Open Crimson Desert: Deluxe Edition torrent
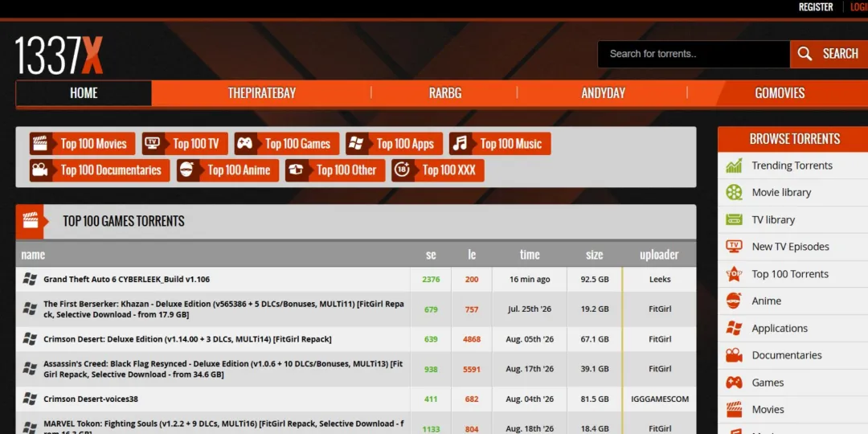The height and width of the screenshot is (434, 868). [x=187, y=339]
